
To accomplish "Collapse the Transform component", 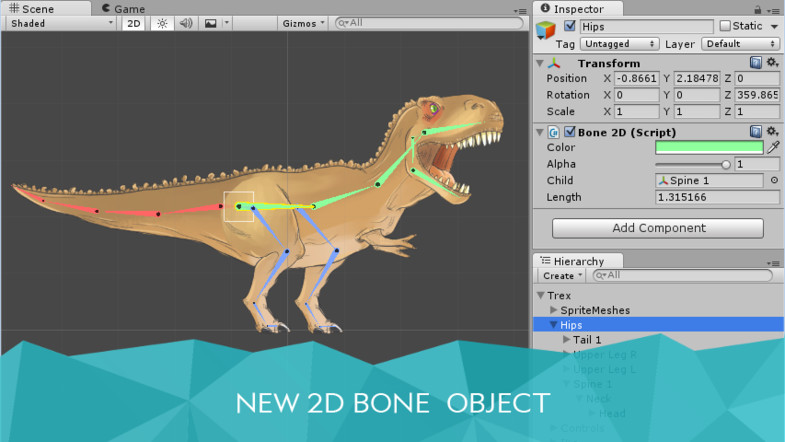I will [x=540, y=64].
